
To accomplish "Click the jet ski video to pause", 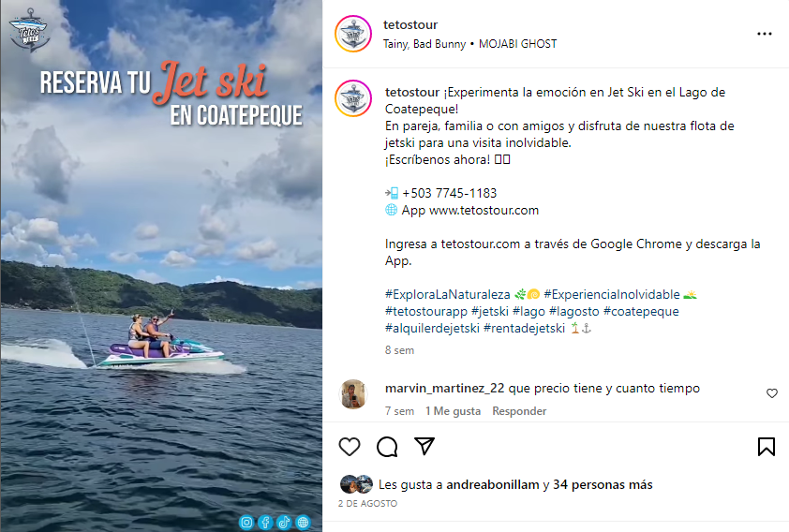I will click(x=161, y=266).
